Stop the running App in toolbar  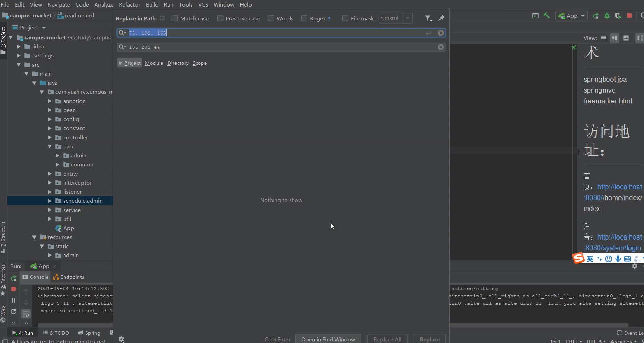point(629,16)
